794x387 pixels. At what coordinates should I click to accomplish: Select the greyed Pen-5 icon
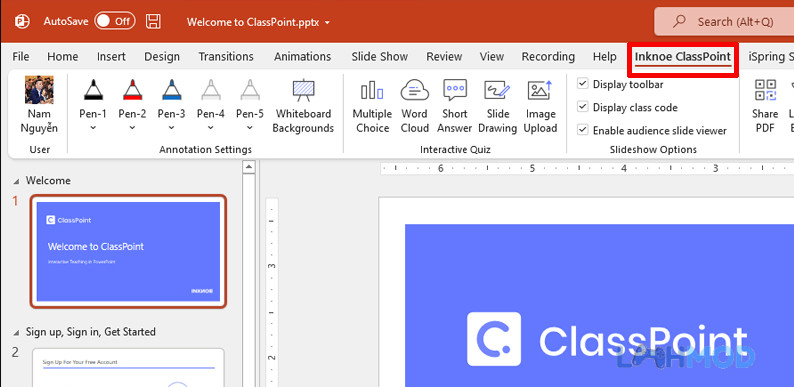coord(250,90)
